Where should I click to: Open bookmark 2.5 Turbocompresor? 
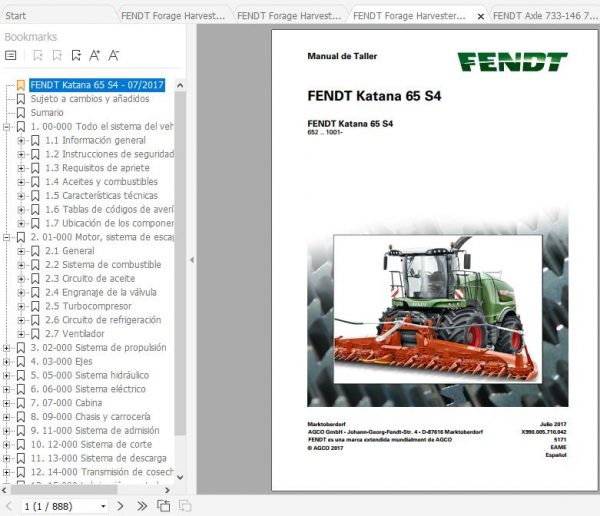88,306
